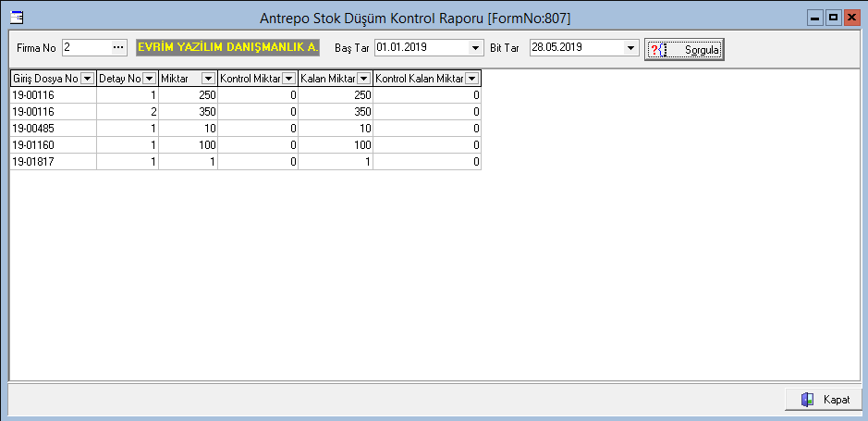Minimize the report window

click(815, 19)
